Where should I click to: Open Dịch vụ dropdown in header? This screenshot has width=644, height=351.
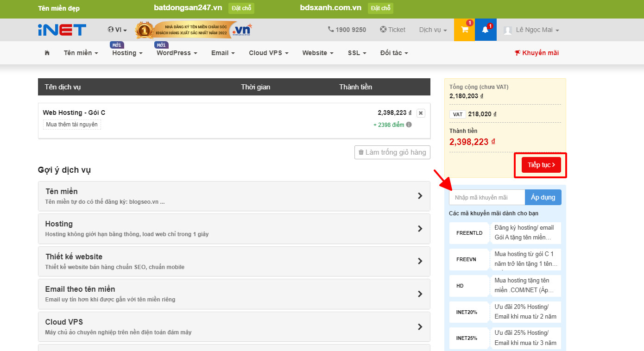coord(433,30)
